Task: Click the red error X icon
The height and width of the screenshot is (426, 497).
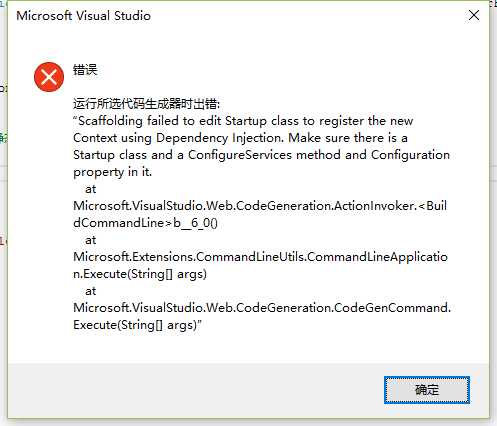Action: 49,77
